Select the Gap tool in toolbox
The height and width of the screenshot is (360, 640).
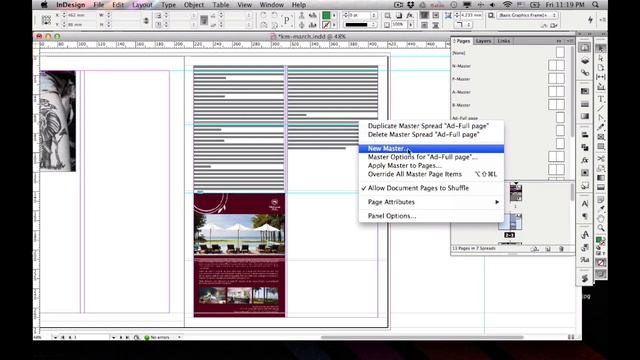pos(600,77)
